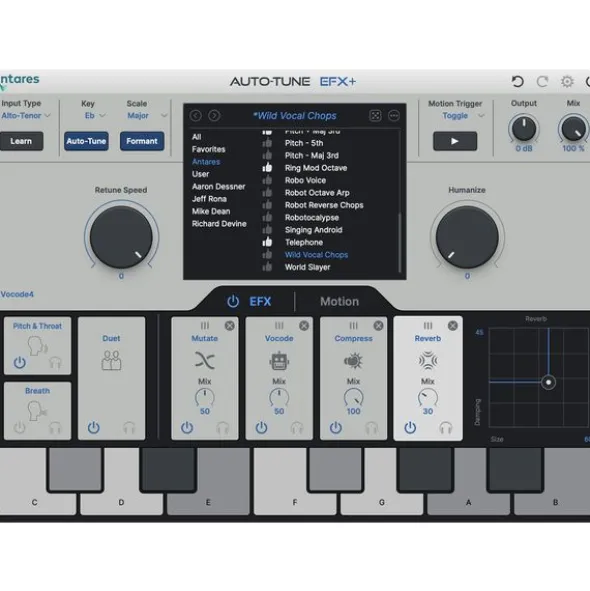Favorite the Telephone preset thumbs-up

pos(267,242)
